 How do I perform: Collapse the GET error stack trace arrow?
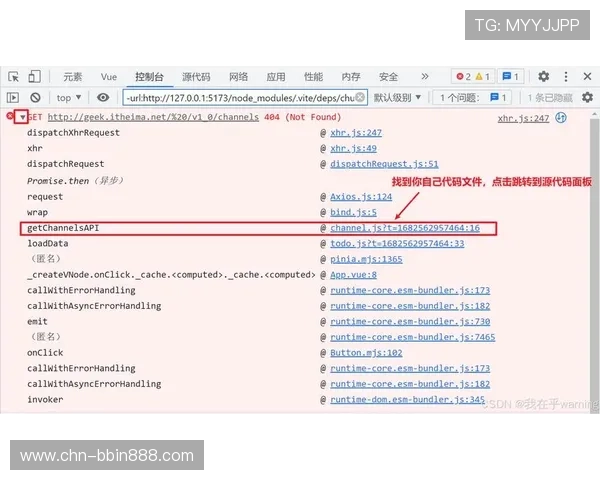21,117
